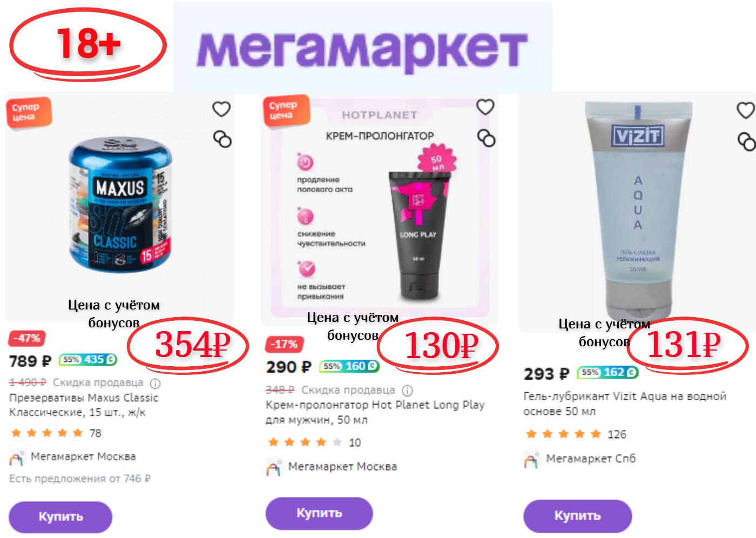Add Maxus Classic to favorites heart
This screenshot has height=538, width=756.
pyautogui.click(x=221, y=109)
